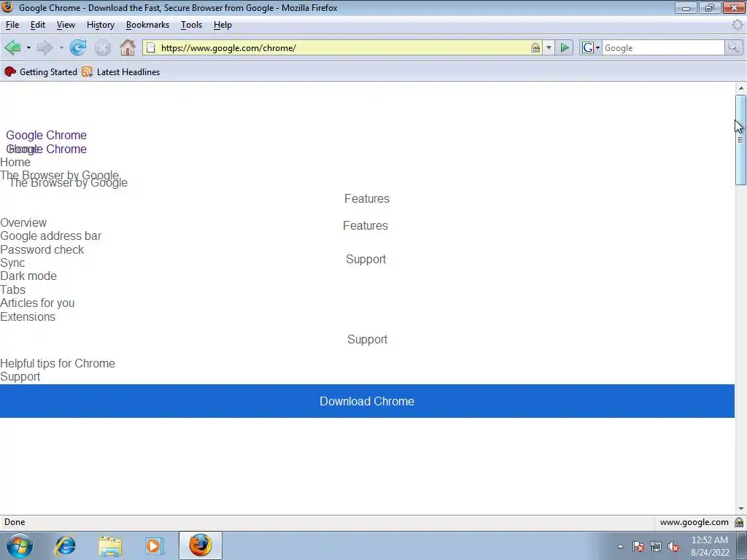Open the Tools menu
Screen dimensions: 747x560
[192, 25]
